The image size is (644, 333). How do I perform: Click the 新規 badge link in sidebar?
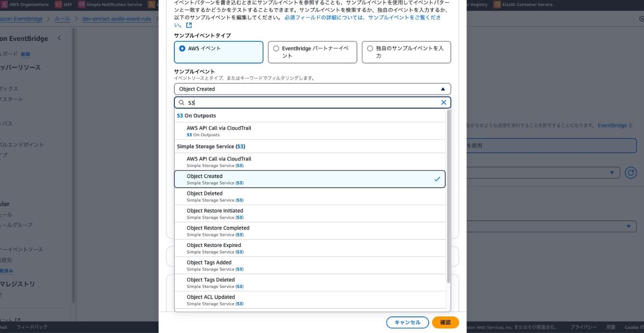coord(25,54)
